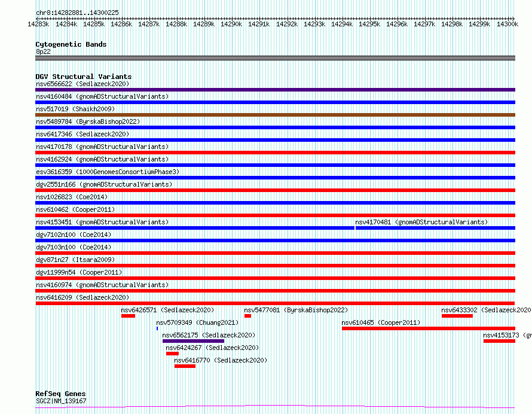This screenshot has width=532, height=414.
Task: Click the 8p22 cytogenetic band bar
Action: [x=275, y=58]
